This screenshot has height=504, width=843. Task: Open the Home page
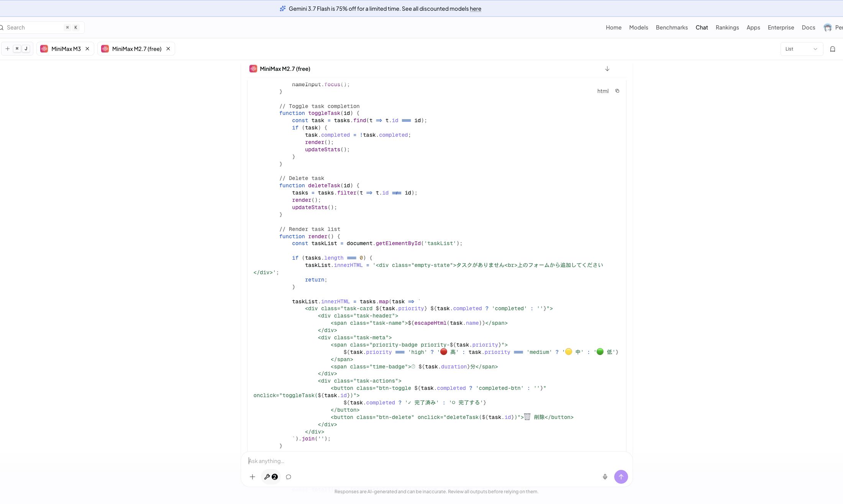613,28
